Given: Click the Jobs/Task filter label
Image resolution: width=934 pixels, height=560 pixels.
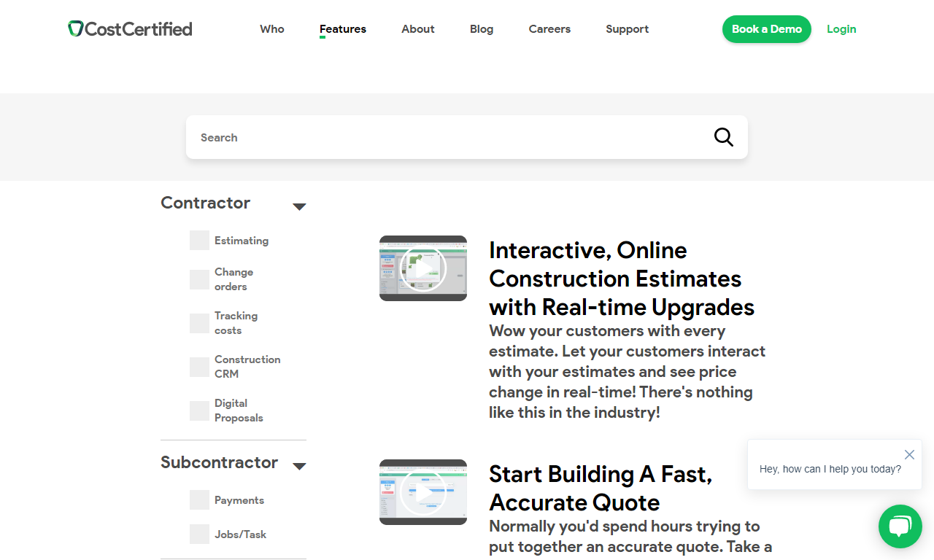Looking at the screenshot, I should coord(240,534).
